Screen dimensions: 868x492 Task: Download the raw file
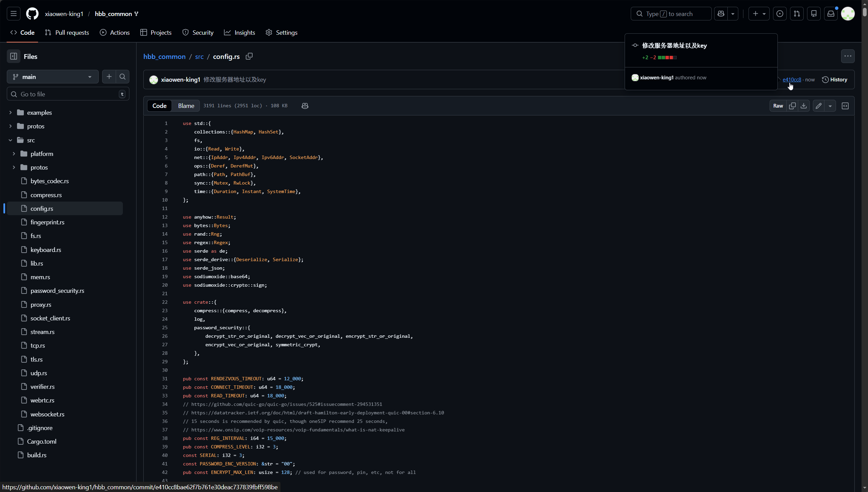[804, 106]
